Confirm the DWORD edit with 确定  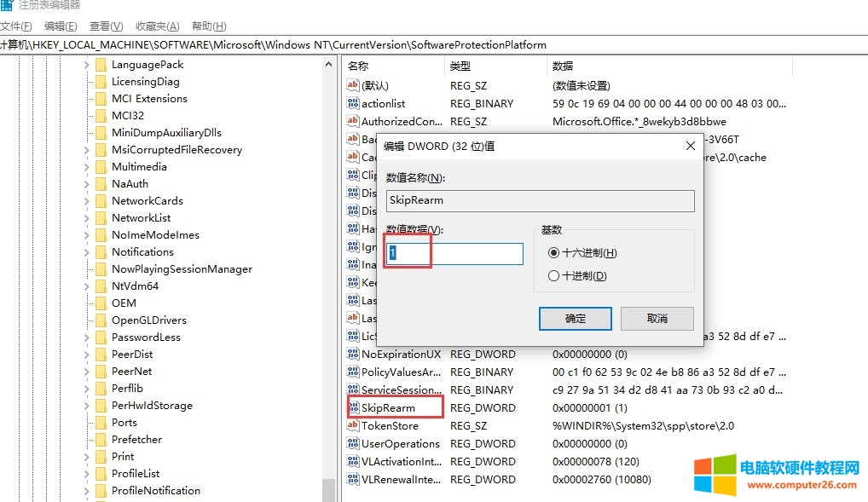[576, 319]
